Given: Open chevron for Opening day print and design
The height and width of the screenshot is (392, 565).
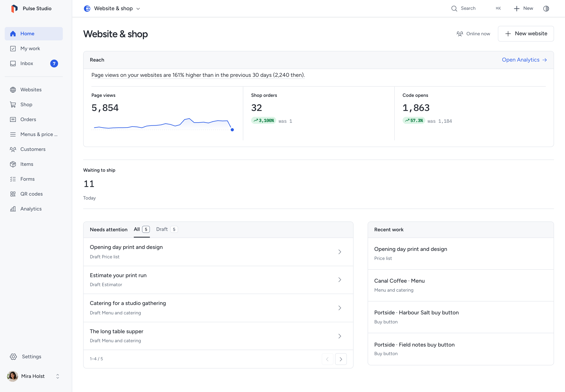Looking at the screenshot, I should tap(340, 252).
